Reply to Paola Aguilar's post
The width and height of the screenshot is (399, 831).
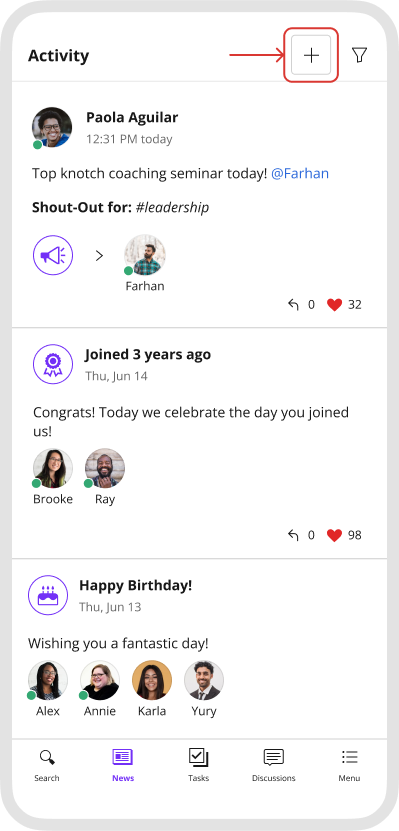(x=294, y=304)
